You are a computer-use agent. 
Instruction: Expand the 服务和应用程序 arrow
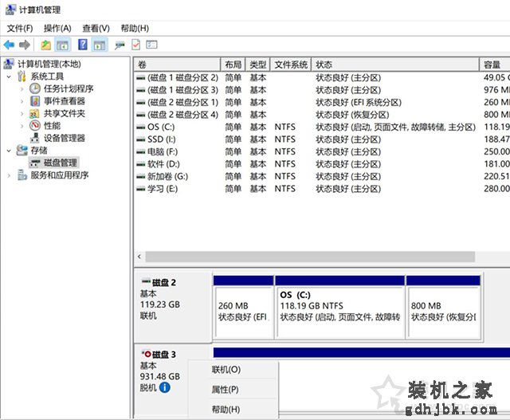click(x=9, y=175)
